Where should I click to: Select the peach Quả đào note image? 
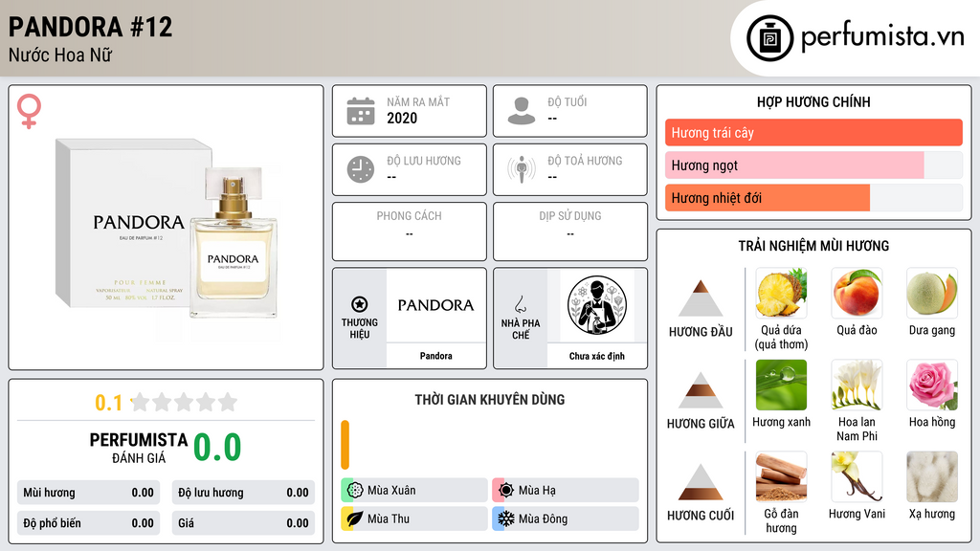857,293
